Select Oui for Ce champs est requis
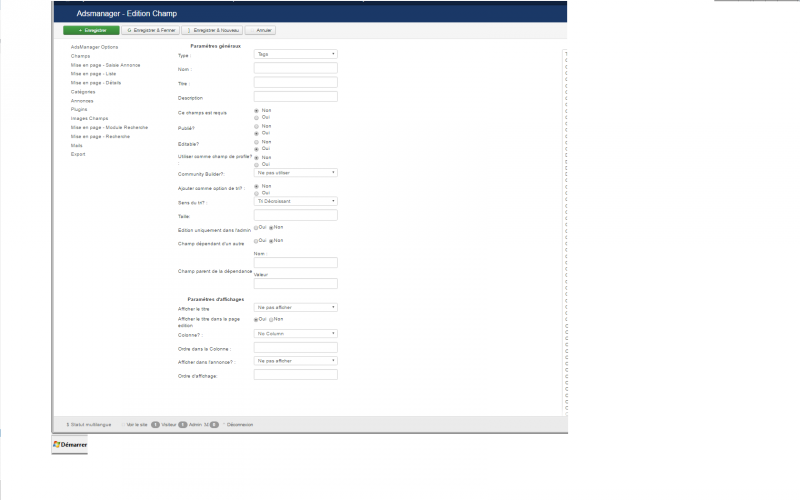 (257, 118)
